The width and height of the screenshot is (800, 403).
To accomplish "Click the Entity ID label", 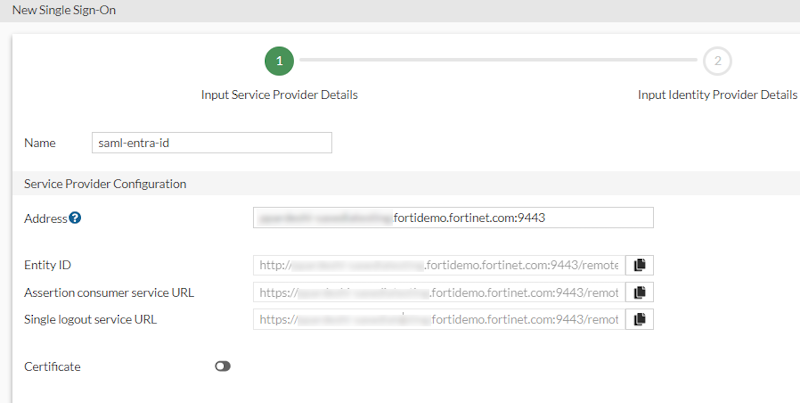I will click(x=47, y=265).
